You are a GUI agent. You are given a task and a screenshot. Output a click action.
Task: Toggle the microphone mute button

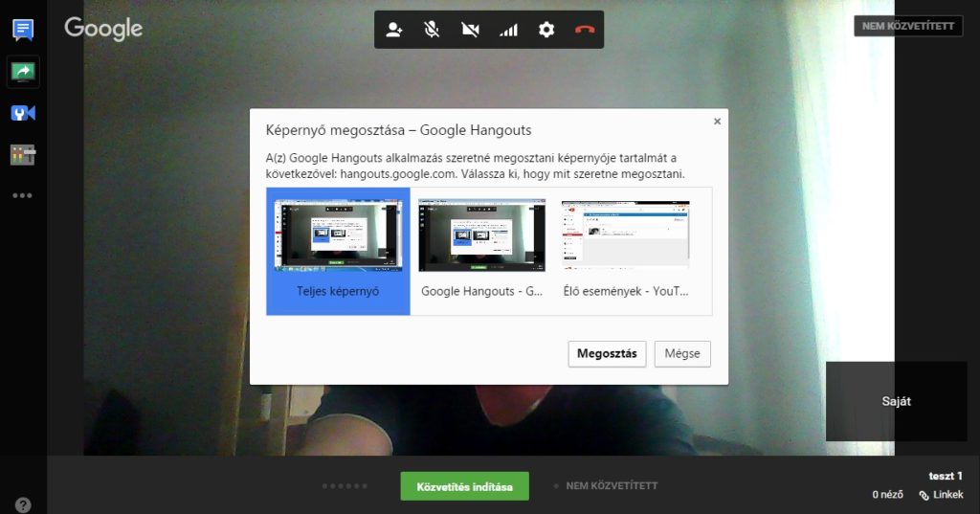(x=432, y=30)
